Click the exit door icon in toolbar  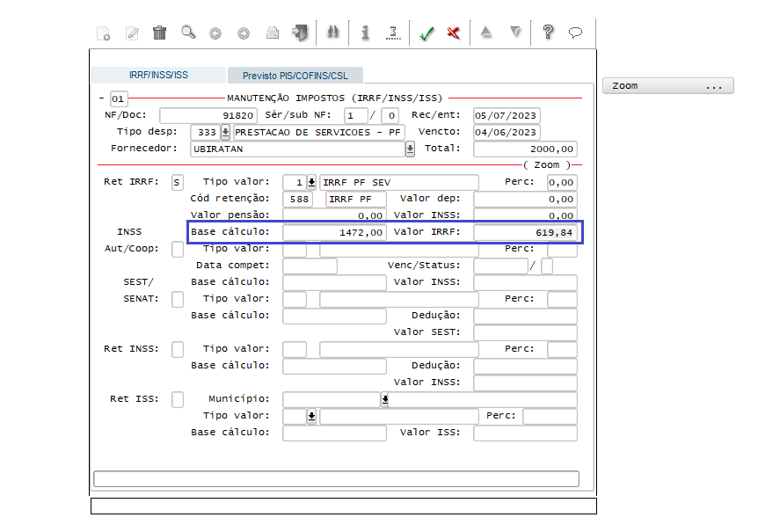pos(301,33)
